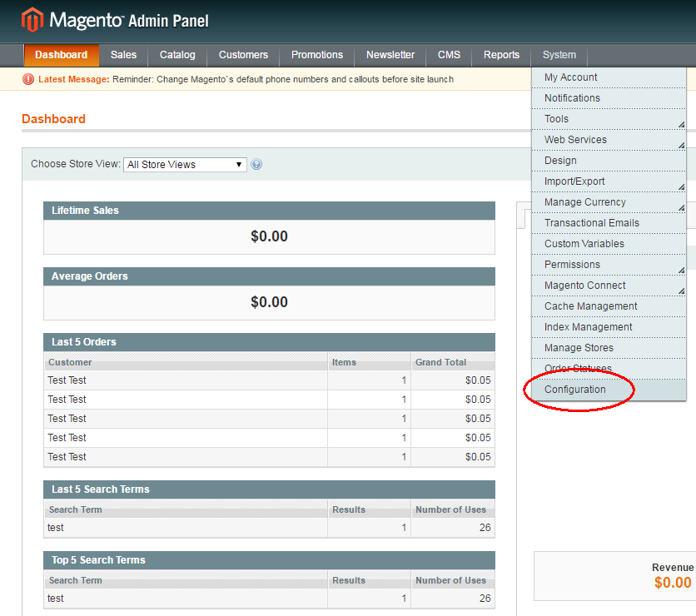This screenshot has height=616, width=696.
Task: Click the Items column header
Action: tap(370, 362)
